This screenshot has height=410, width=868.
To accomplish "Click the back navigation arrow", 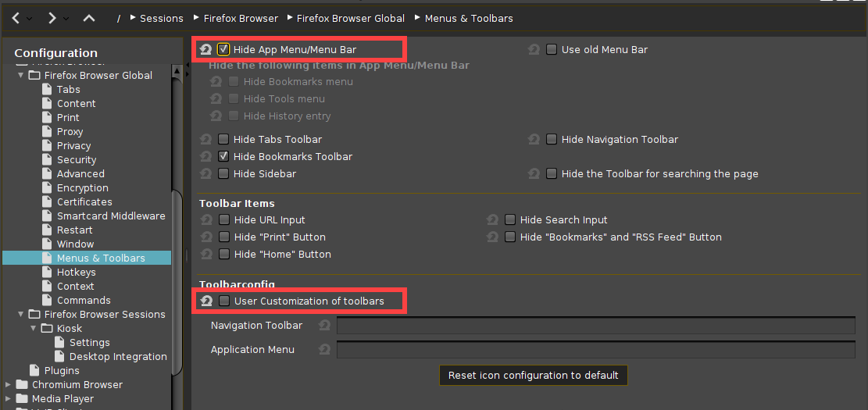I will [x=16, y=18].
